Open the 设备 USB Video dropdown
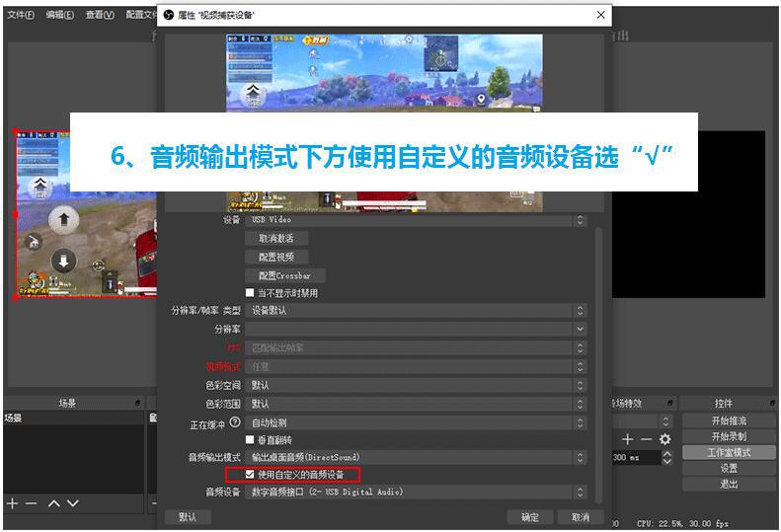 [x=416, y=220]
